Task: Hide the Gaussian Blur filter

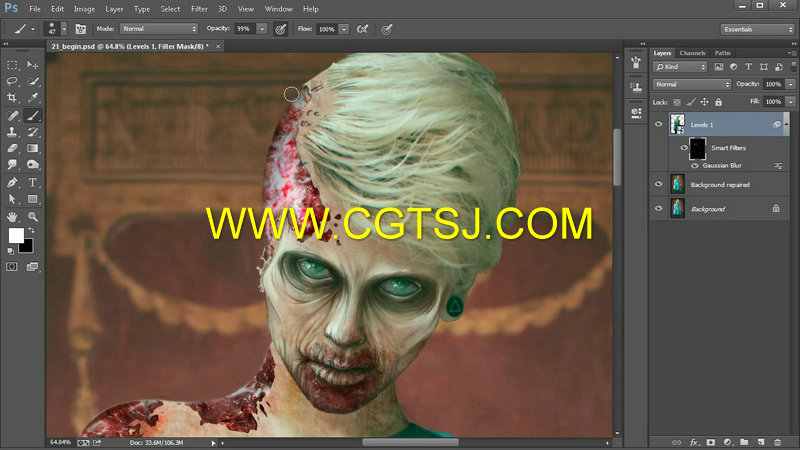Action: pos(694,166)
